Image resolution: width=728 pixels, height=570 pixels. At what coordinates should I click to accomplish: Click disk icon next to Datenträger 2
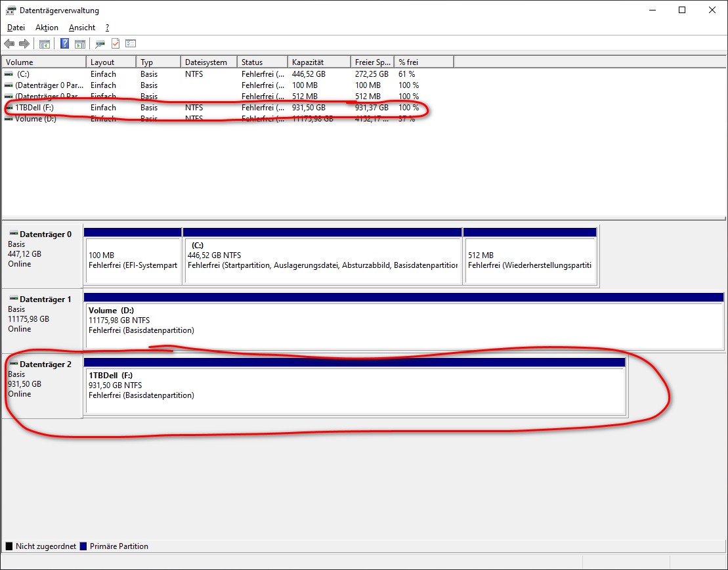coord(14,364)
